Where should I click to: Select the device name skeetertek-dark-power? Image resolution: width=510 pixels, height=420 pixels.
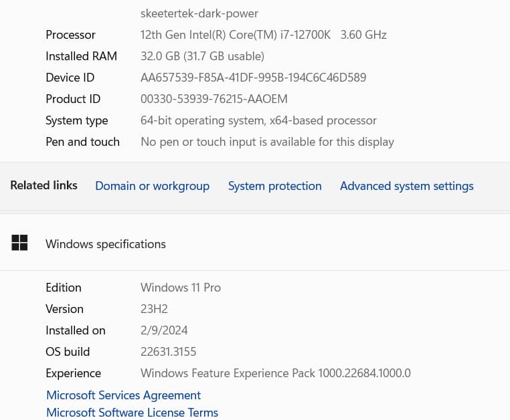click(x=199, y=13)
